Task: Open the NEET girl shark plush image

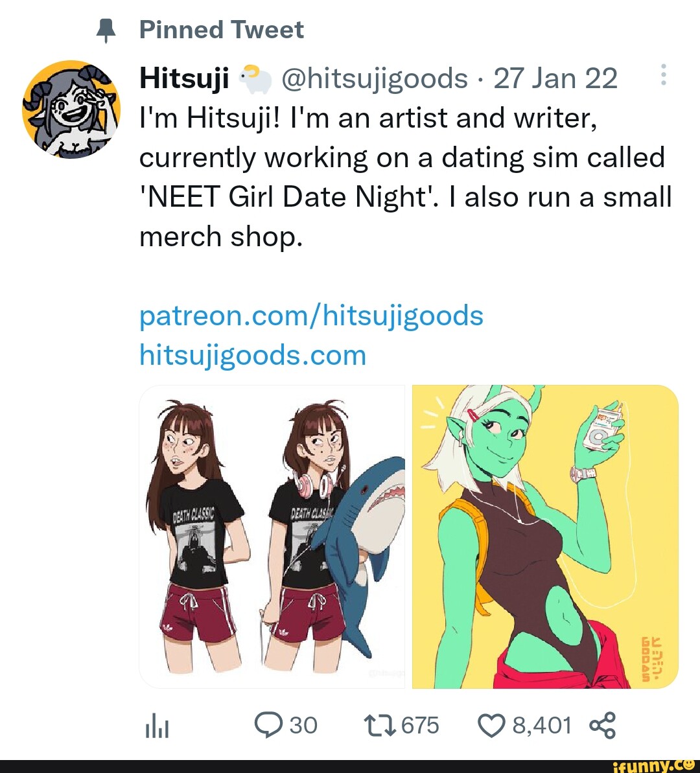Action: 272,536
